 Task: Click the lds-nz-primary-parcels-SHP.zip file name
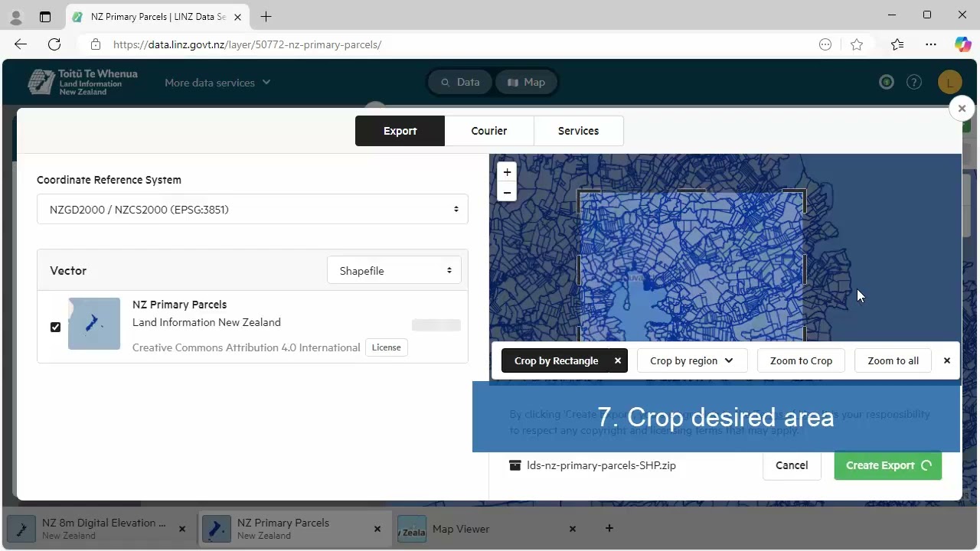[x=601, y=465]
